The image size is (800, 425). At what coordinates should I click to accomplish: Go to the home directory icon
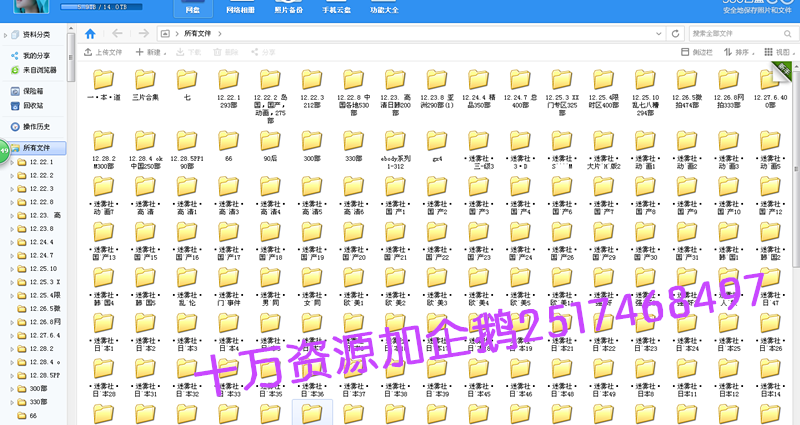[x=90, y=34]
